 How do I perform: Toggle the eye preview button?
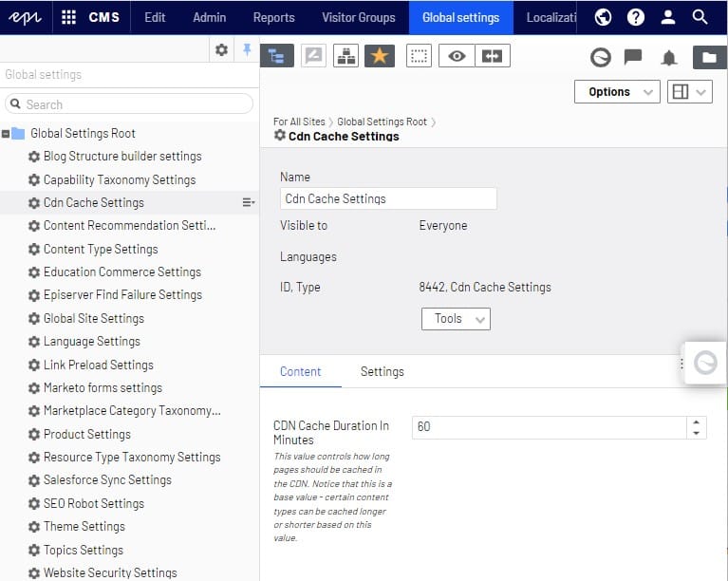click(x=457, y=56)
